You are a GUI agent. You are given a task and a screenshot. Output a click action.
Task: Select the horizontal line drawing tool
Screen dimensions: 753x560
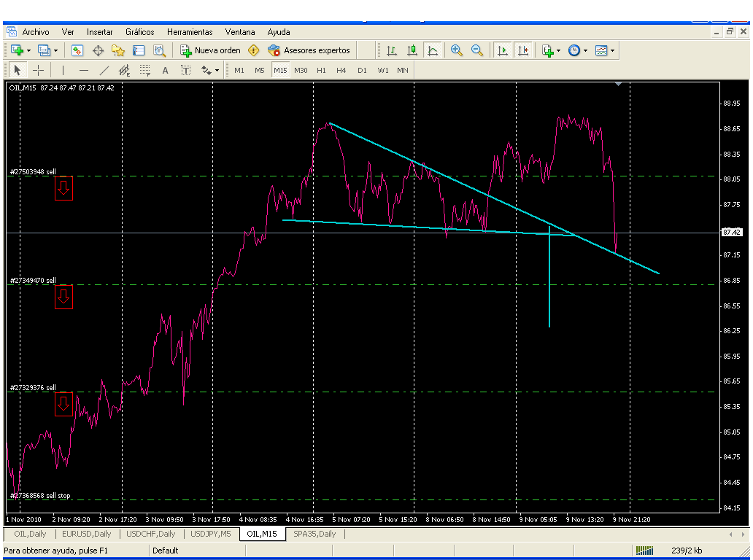[84, 71]
